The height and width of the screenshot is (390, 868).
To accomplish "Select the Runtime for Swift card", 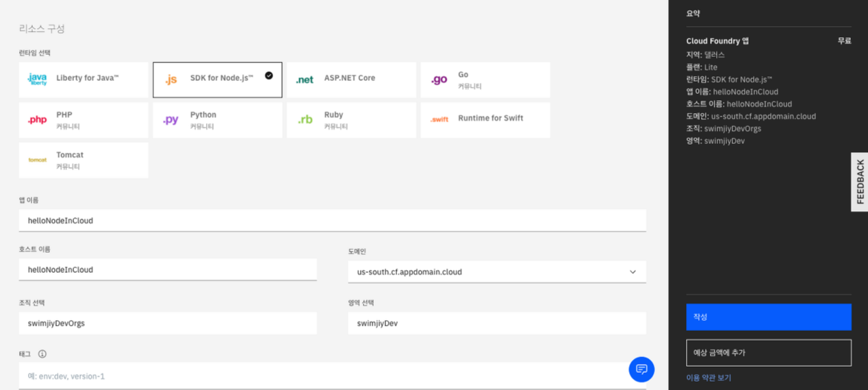I will [485, 120].
